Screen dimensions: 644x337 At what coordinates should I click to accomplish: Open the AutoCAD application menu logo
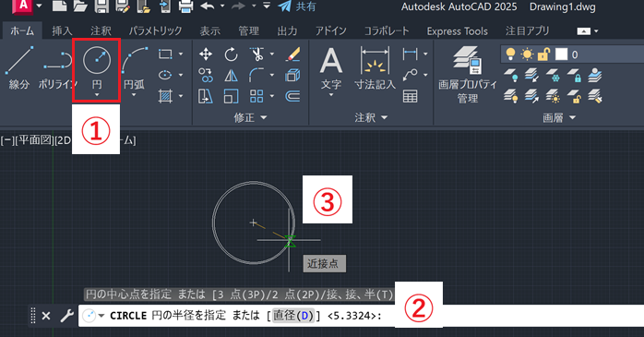pos(23,6)
